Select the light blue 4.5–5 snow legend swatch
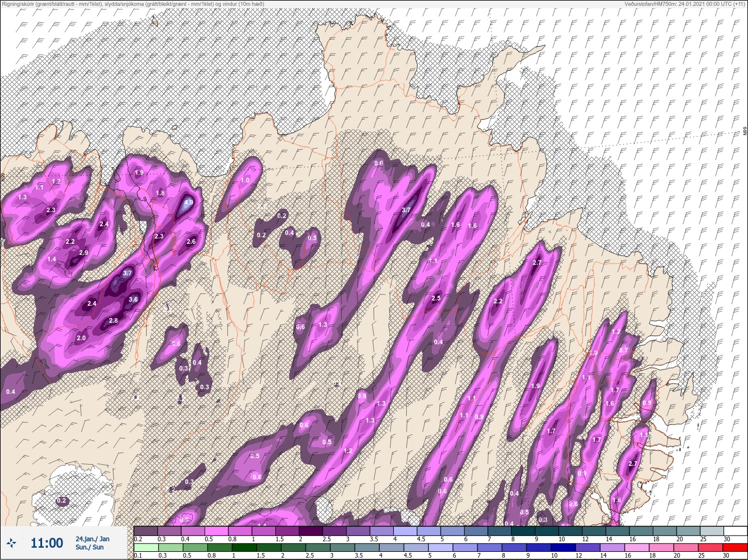The image size is (748, 560). click(430, 531)
